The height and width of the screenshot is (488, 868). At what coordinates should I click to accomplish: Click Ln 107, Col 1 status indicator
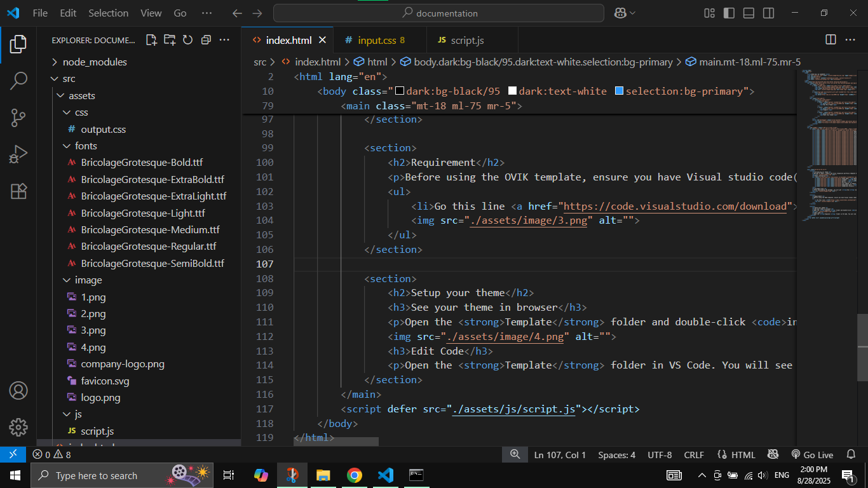click(560, 455)
